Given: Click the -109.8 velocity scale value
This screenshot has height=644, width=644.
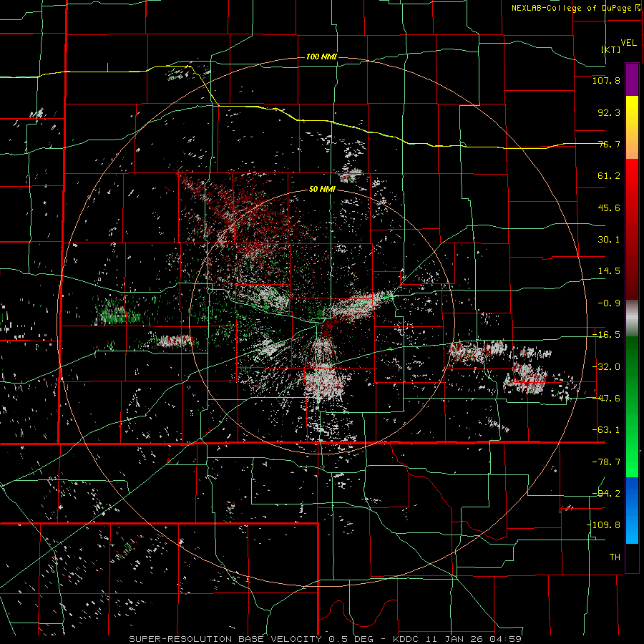Looking at the screenshot, I should [x=603, y=525].
